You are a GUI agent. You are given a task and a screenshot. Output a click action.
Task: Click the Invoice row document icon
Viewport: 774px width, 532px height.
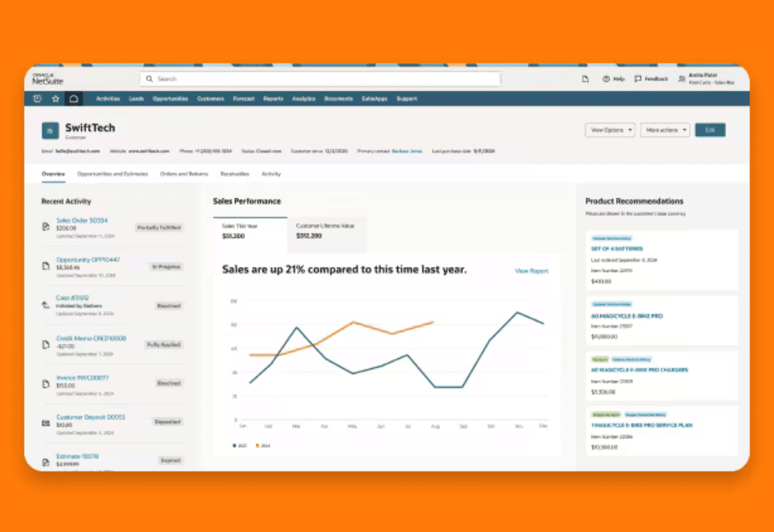(x=46, y=384)
